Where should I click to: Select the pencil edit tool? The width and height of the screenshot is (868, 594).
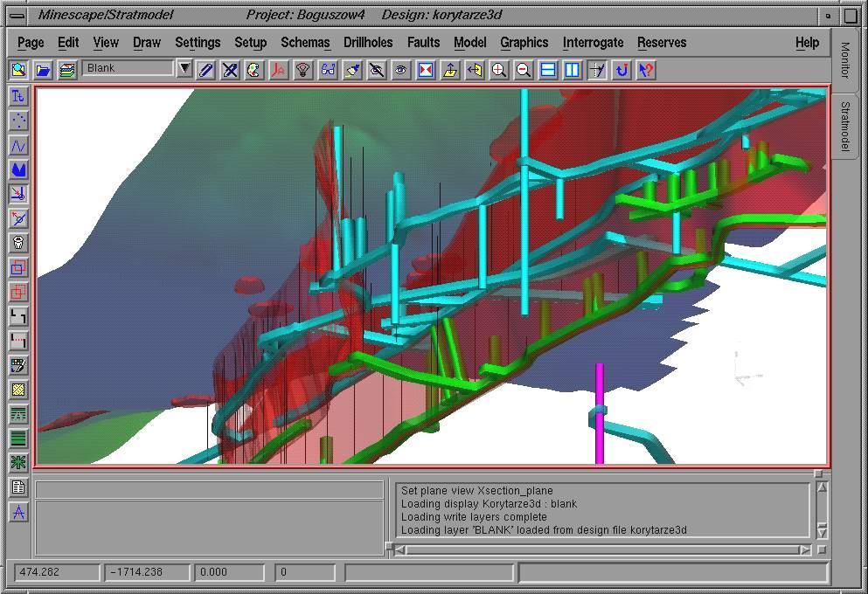206,70
